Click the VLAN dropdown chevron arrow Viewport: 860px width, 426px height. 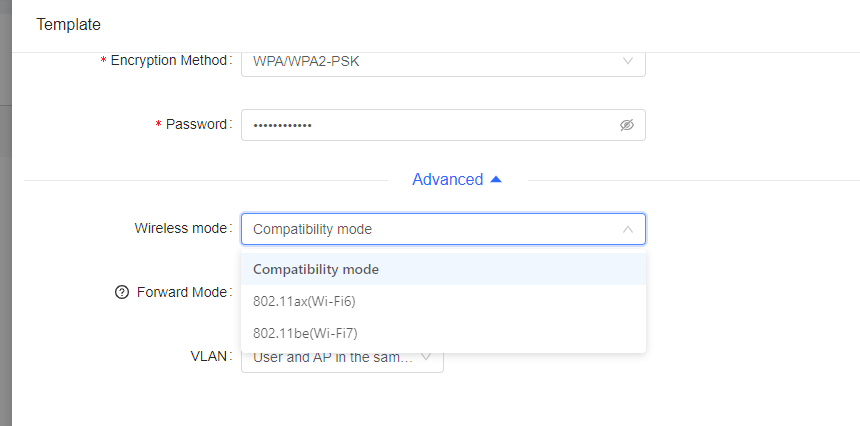click(426, 357)
